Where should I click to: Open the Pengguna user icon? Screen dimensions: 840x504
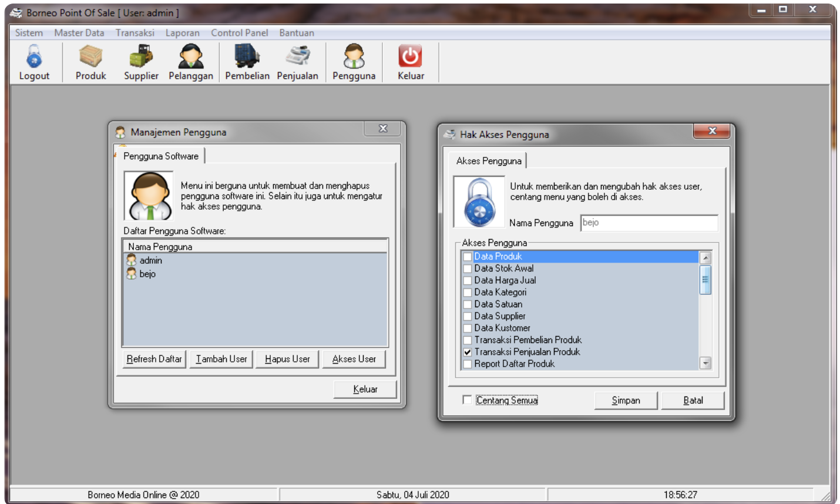(x=354, y=57)
